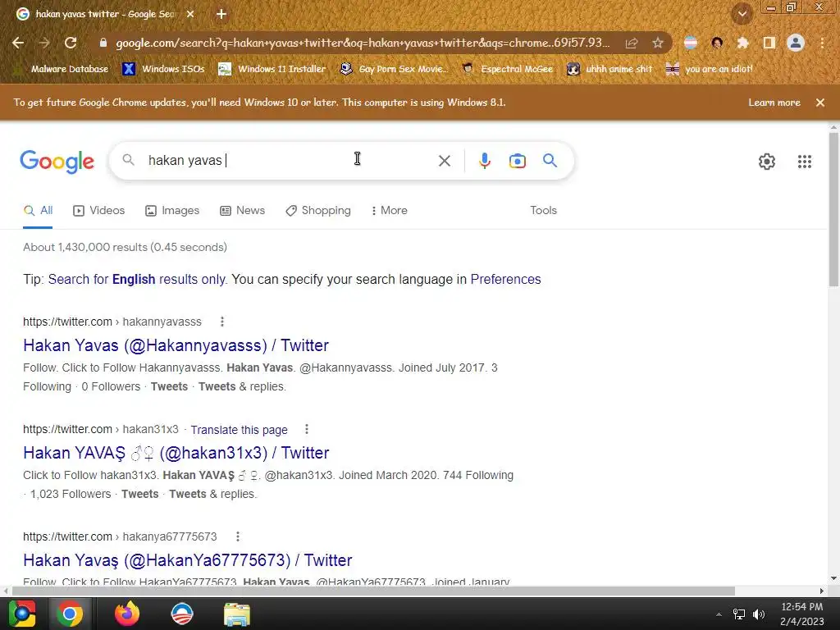The height and width of the screenshot is (630, 840).
Task: Open the taskbar clock showing 12:54 PM
Action: click(802, 614)
